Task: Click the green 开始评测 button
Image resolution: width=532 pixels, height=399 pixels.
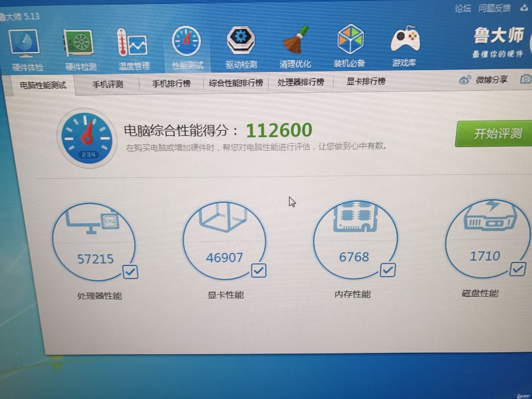Action: (x=494, y=134)
